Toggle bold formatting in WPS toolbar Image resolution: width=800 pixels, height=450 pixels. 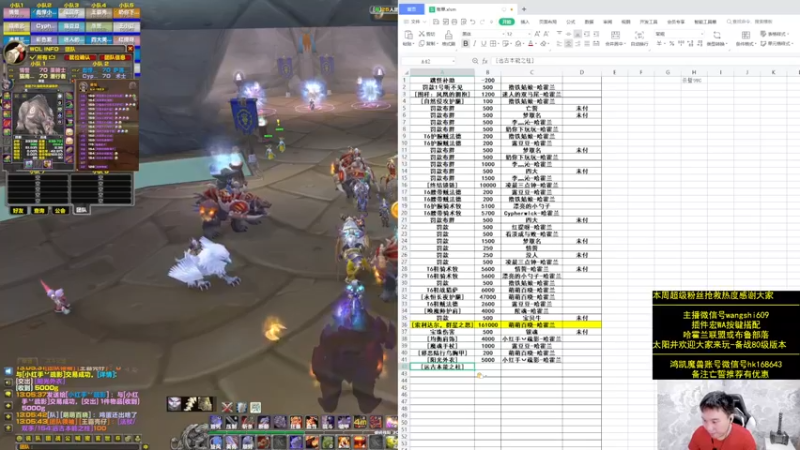click(x=465, y=44)
